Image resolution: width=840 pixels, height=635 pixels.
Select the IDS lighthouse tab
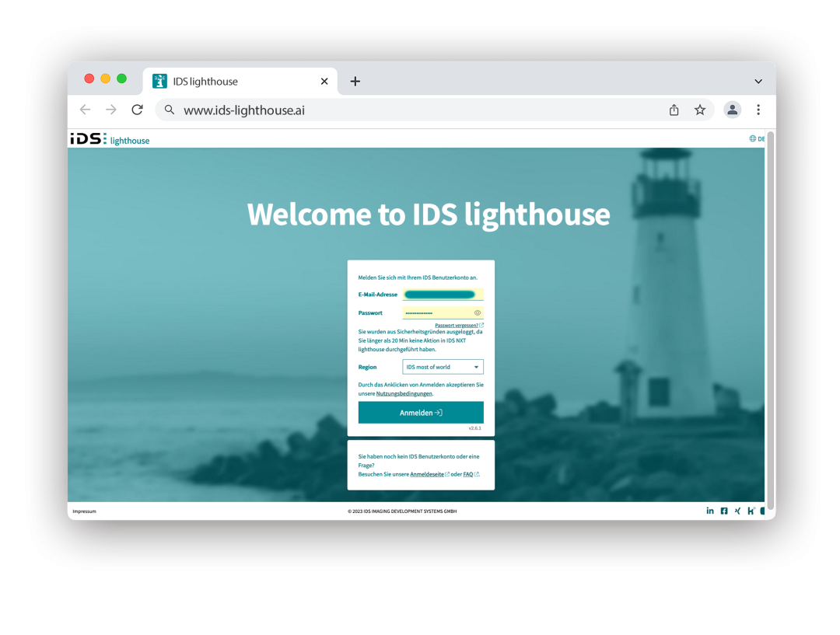[x=240, y=82]
